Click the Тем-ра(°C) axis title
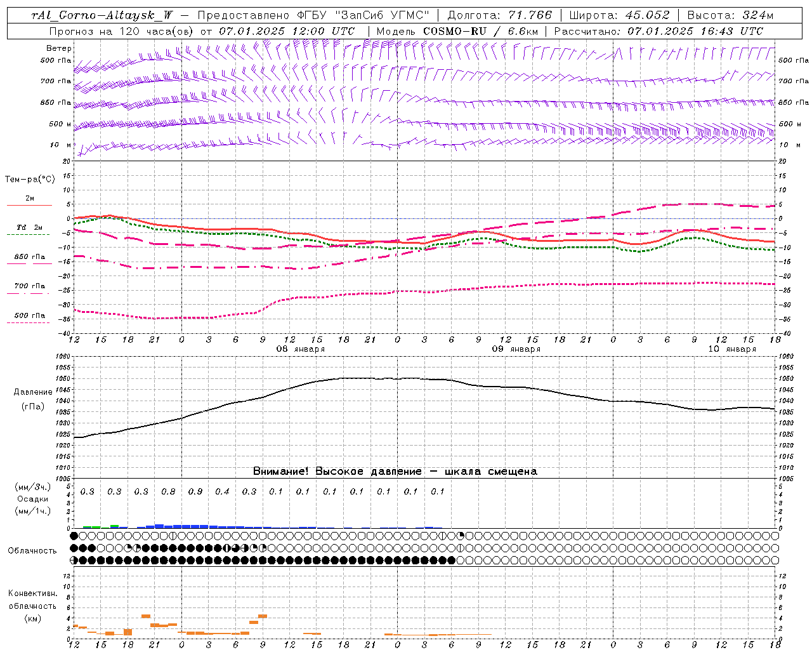 pos(30,180)
